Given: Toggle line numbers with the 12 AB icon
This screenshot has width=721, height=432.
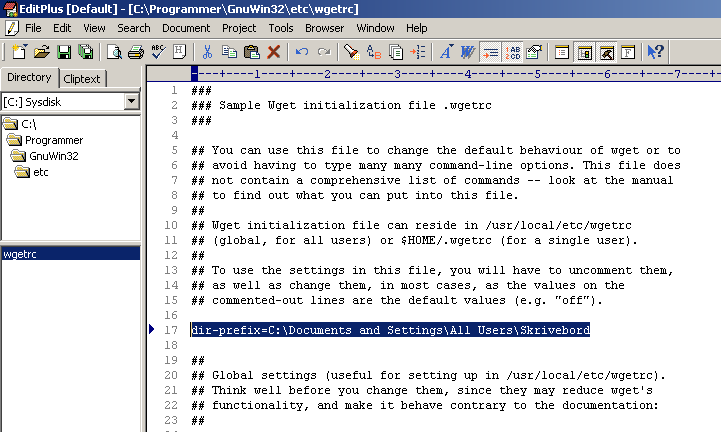Looking at the screenshot, I should [512, 52].
